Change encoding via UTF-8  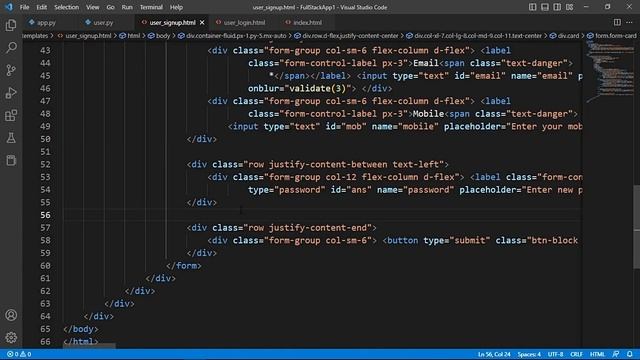click(x=555, y=354)
